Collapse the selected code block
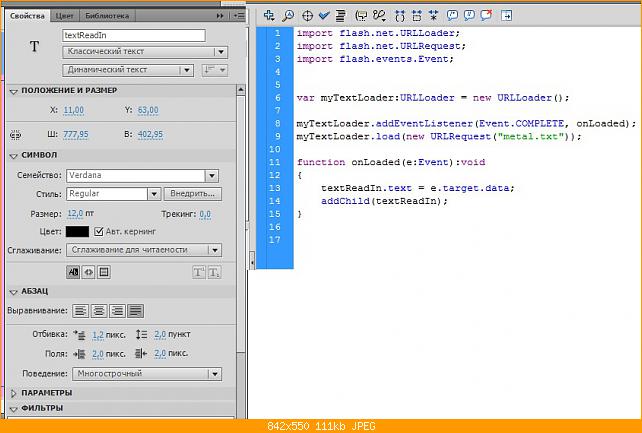Image resolution: width=642 pixels, height=433 pixels. tap(417, 16)
